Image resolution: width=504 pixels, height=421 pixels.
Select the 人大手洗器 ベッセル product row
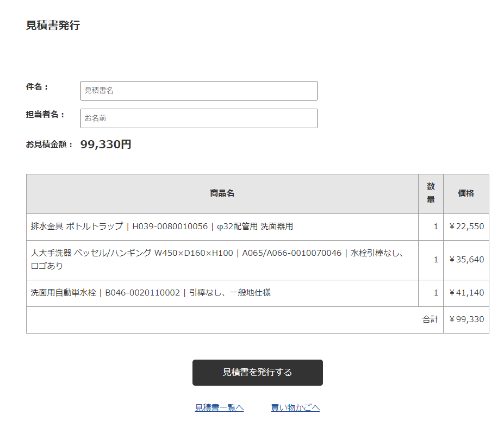tap(217, 260)
